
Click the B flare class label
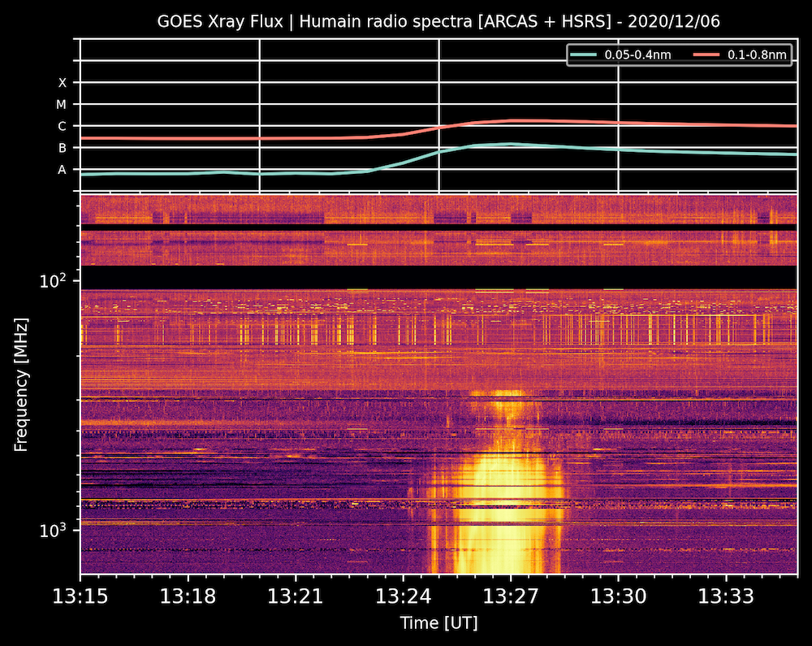[x=63, y=148]
